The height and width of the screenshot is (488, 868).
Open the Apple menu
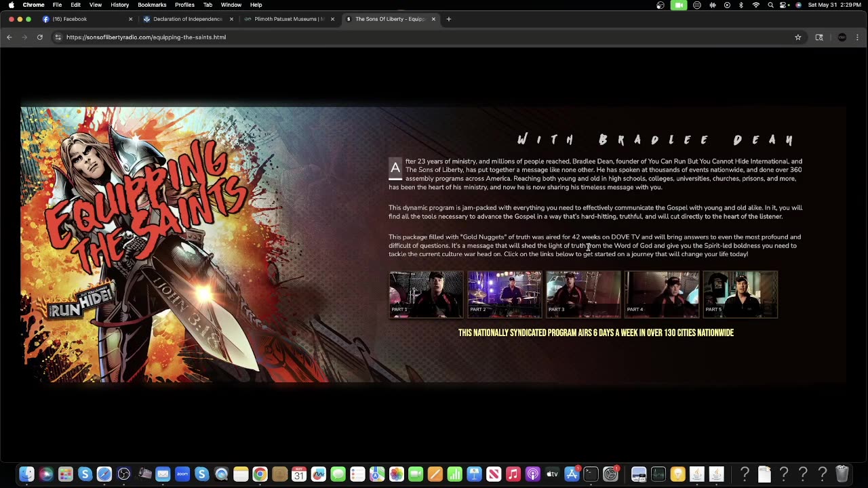(11, 5)
